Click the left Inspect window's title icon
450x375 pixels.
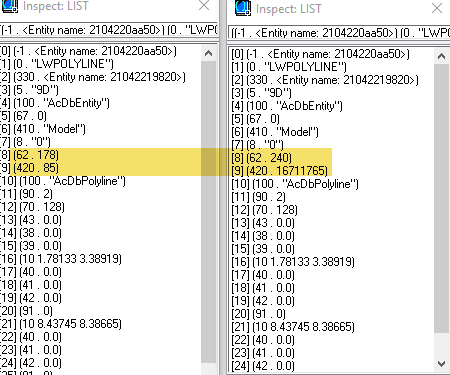coord(9,5)
